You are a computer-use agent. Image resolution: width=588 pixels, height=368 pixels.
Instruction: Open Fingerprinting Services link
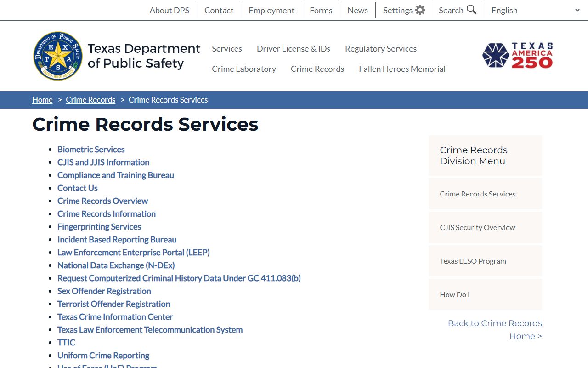tap(99, 227)
